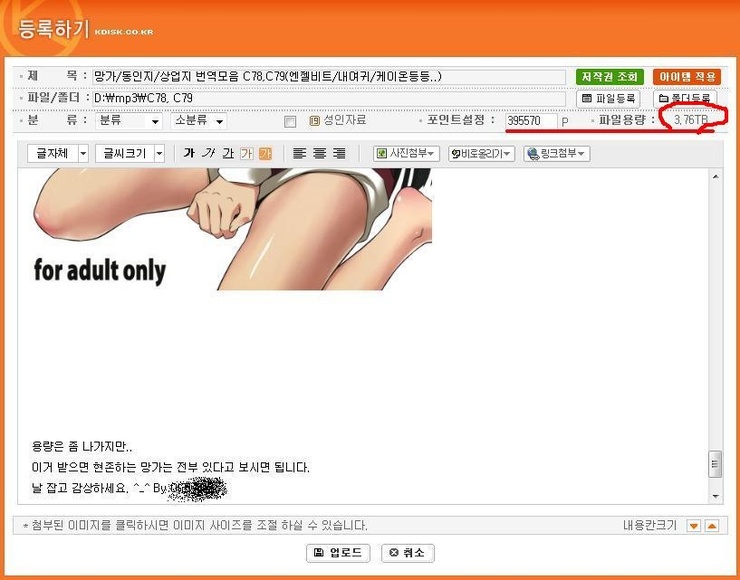Click the editor scrollbar down arrow

(715, 496)
